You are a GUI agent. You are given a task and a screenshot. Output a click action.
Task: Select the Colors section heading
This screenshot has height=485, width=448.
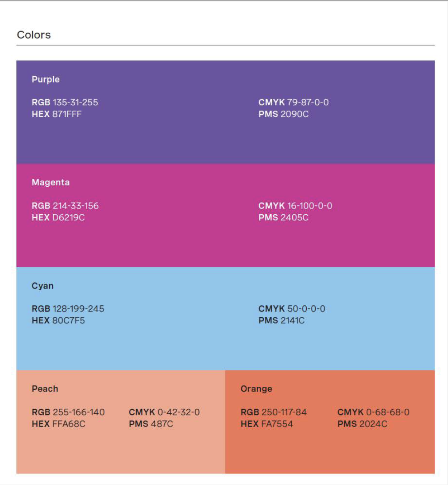click(34, 35)
